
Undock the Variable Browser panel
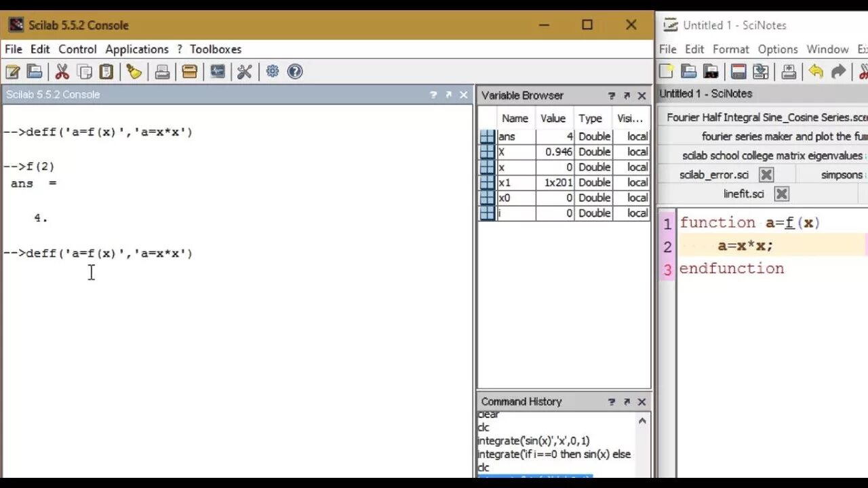pyautogui.click(x=627, y=96)
